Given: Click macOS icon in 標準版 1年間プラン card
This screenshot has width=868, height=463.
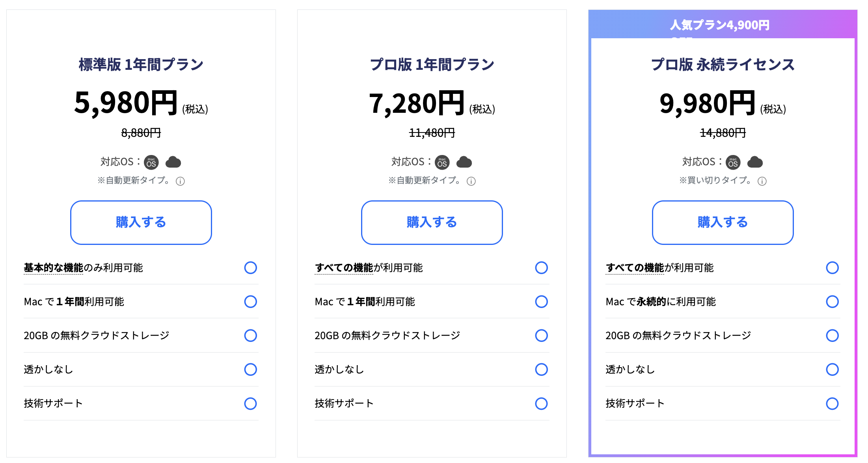Looking at the screenshot, I should click(151, 162).
